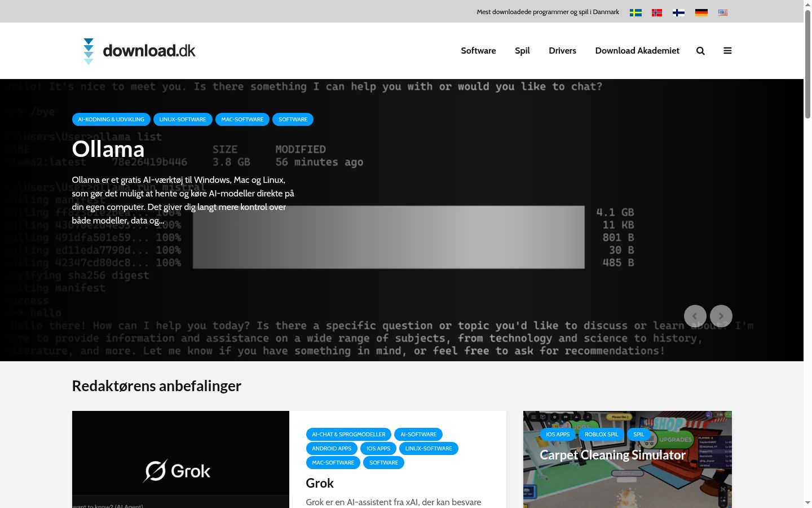This screenshot has width=812, height=508.
Task: Click the page scrollbar thumb
Action: coord(807,64)
